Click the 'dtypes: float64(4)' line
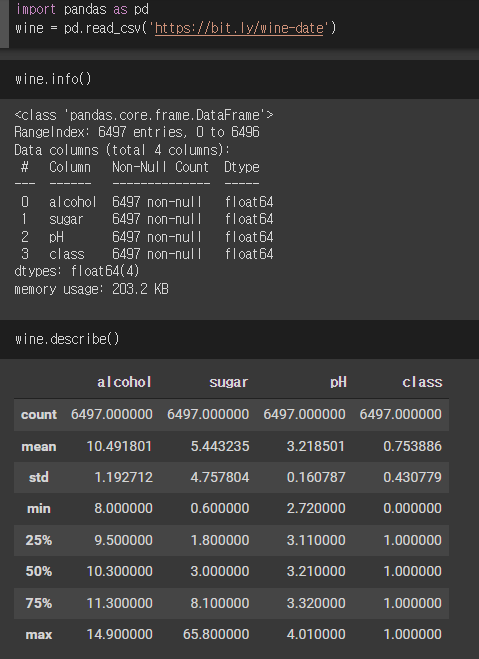479x659 pixels. click(77, 271)
